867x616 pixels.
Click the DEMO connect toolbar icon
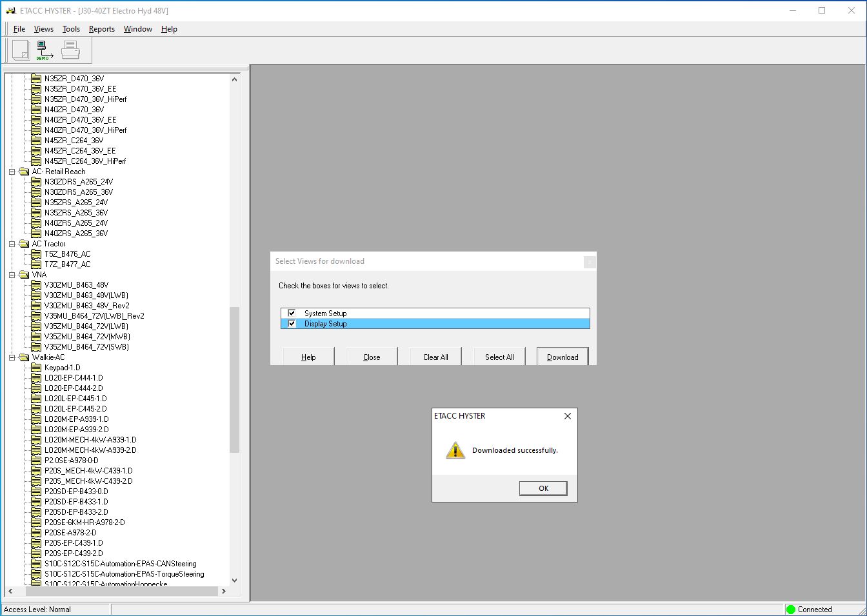pyautogui.click(x=44, y=50)
